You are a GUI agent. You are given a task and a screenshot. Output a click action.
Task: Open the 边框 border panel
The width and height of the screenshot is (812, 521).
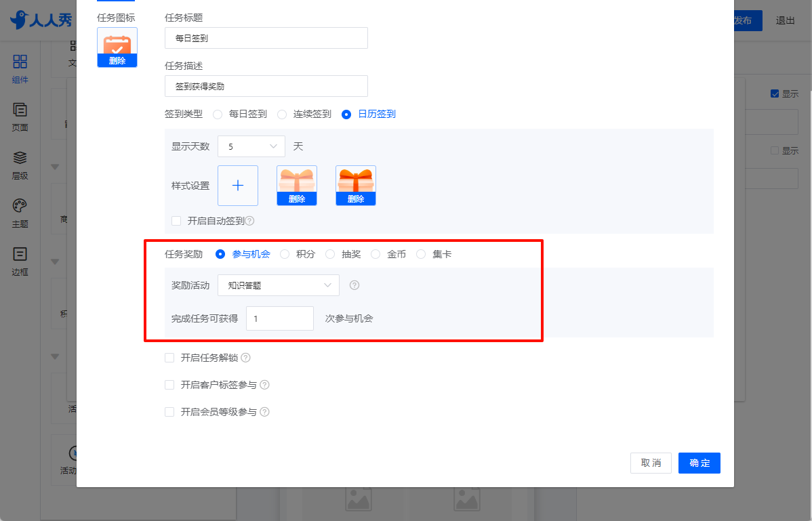[20, 262]
